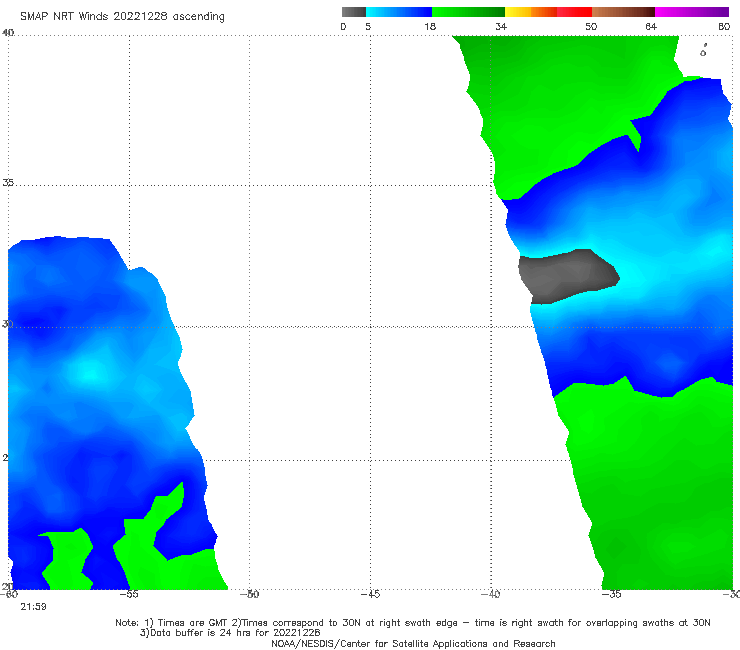Pick the brown segment of the color bar
Image resolution: width=740 pixels, height=650 pixels.
pyautogui.click(x=623, y=12)
